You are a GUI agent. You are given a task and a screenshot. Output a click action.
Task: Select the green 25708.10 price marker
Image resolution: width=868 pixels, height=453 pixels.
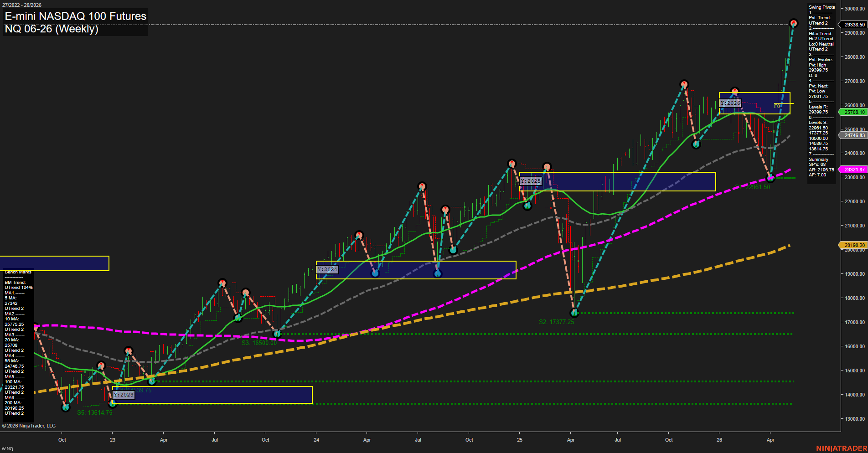(853, 112)
